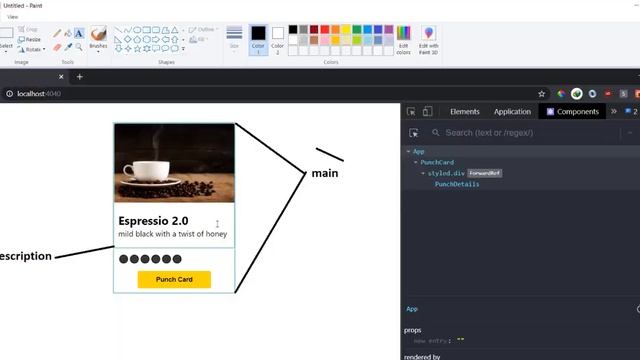
Task: View site information icon beside localhost
Action: pos(9,93)
